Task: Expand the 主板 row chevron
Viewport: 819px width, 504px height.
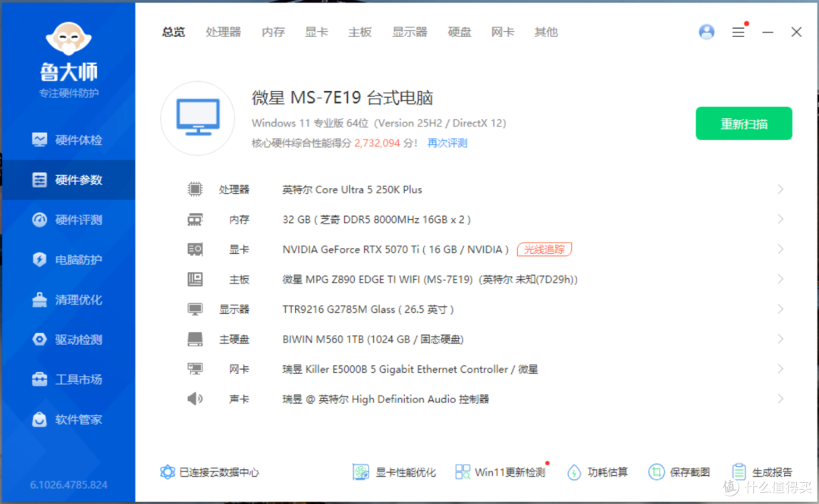Action: click(780, 280)
